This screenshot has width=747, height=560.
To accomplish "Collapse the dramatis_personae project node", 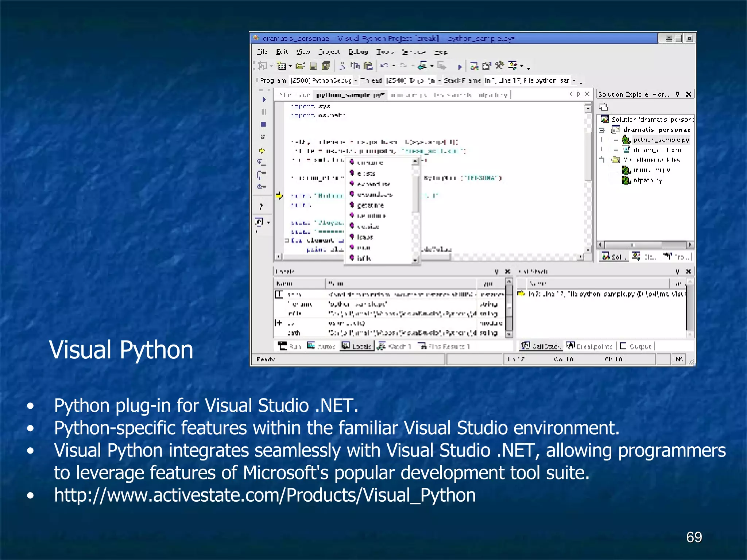I will pyautogui.click(x=602, y=130).
